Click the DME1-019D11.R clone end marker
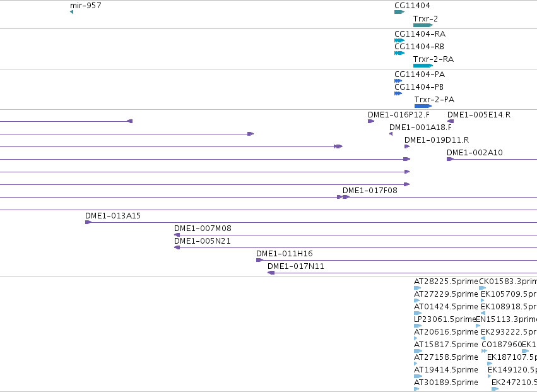Screen dimensions: 537x392 point(407,146)
